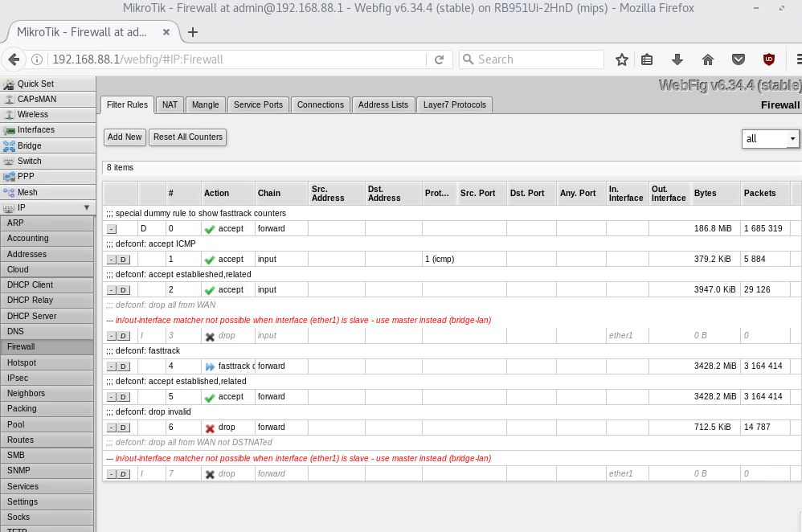The image size is (802, 532).
Task: Click the blue fasttrack action icon
Action: click(210, 366)
